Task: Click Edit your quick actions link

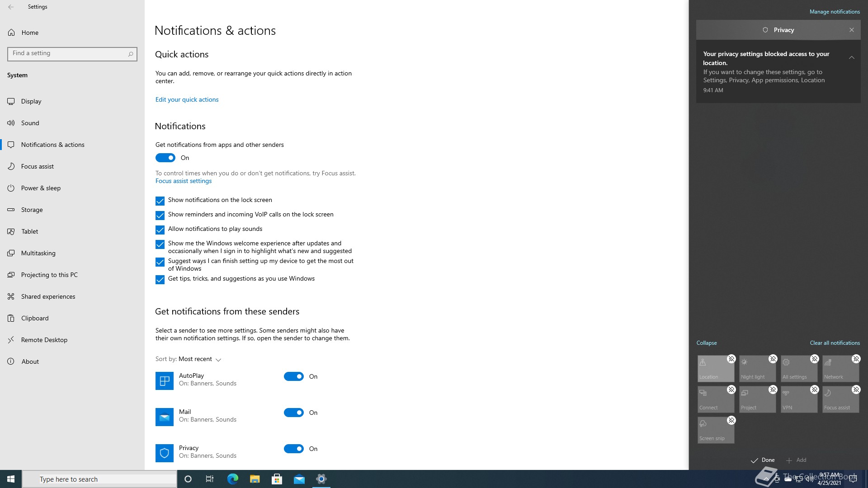Action: [x=187, y=99]
